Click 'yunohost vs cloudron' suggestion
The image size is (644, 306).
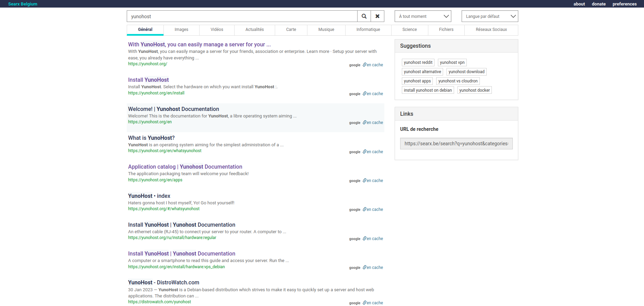[458, 81]
